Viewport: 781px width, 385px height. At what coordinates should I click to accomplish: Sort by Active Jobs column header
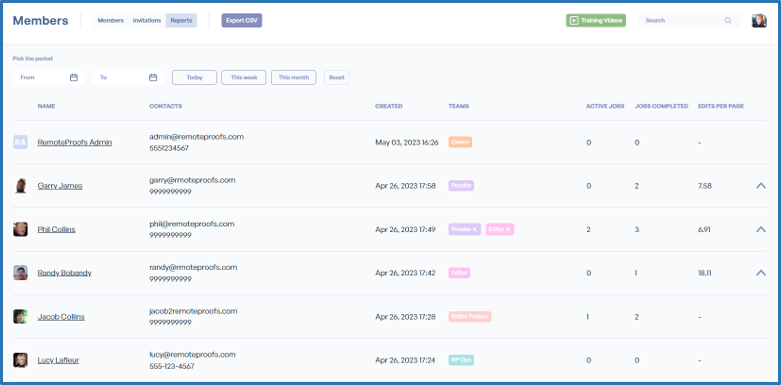(x=605, y=106)
